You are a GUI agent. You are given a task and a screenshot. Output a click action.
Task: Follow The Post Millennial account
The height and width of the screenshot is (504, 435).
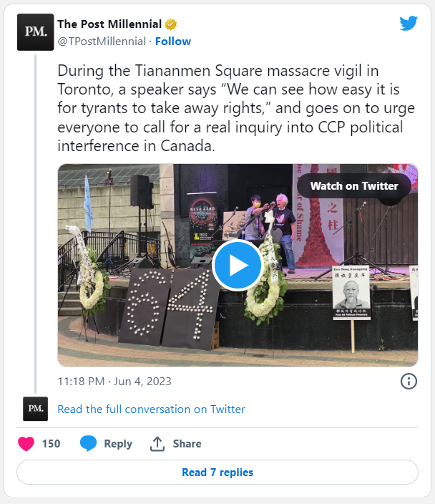pos(173,42)
